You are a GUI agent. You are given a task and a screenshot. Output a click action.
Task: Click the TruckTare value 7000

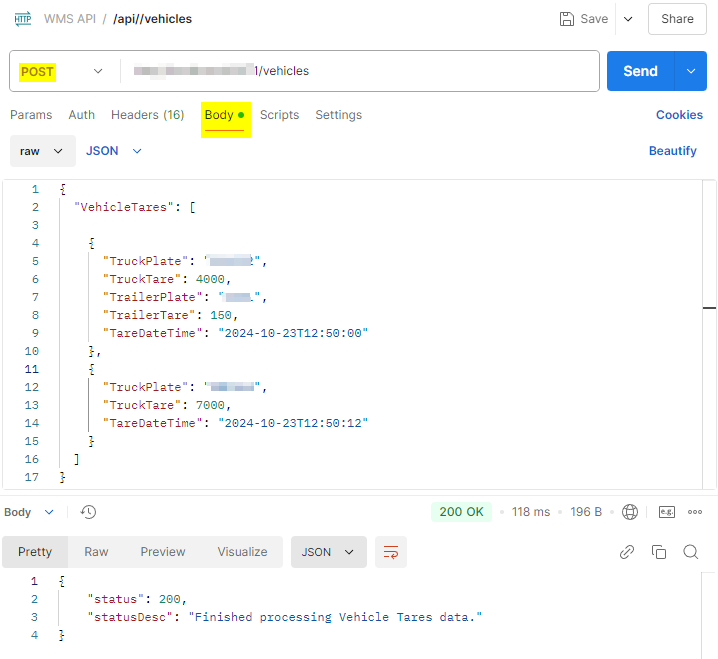click(x=210, y=405)
